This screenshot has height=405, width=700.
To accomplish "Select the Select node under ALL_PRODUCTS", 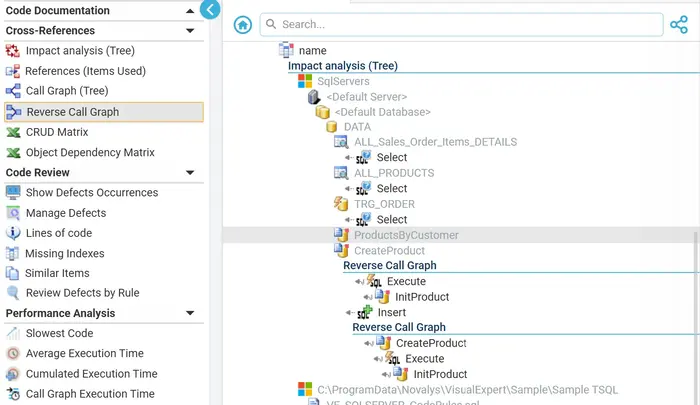I will (392, 188).
